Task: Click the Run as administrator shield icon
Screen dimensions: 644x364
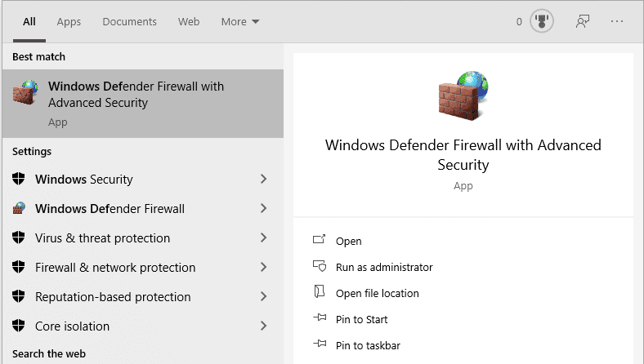Action: (x=320, y=266)
